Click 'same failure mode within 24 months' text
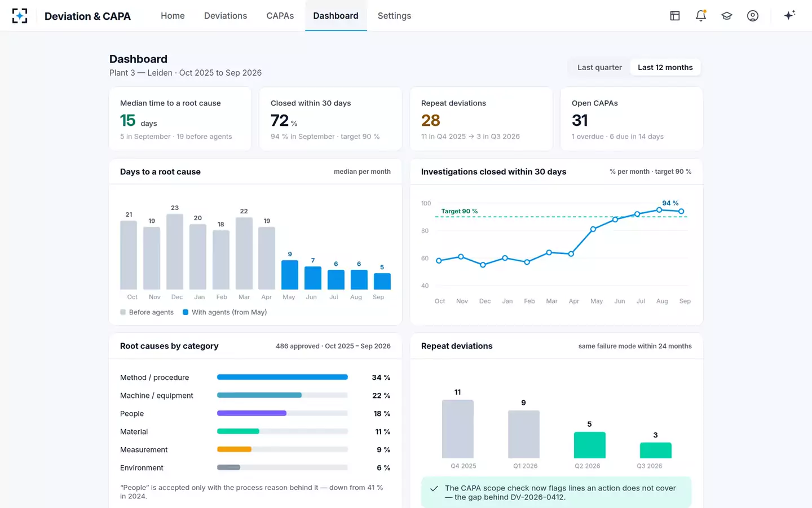Image resolution: width=812 pixels, height=508 pixels. 635,346
